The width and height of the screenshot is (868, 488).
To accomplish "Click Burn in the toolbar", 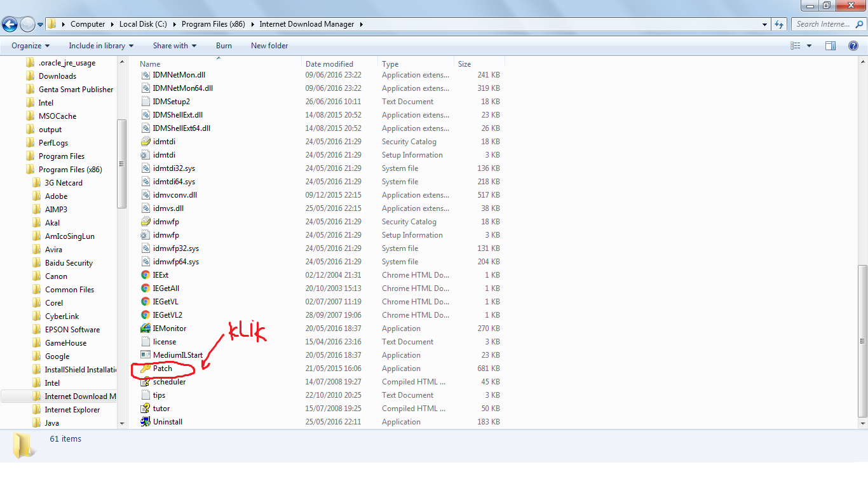I will pos(224,46).
